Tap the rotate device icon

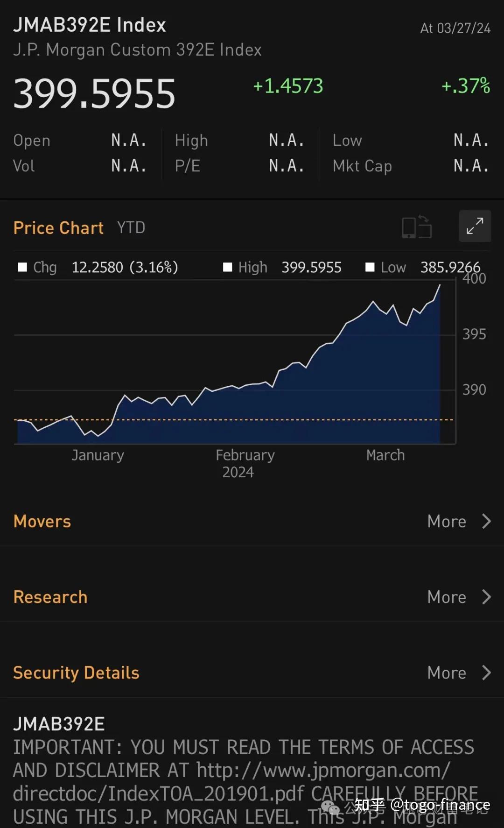pyautogui.click(x=417, y=227)
